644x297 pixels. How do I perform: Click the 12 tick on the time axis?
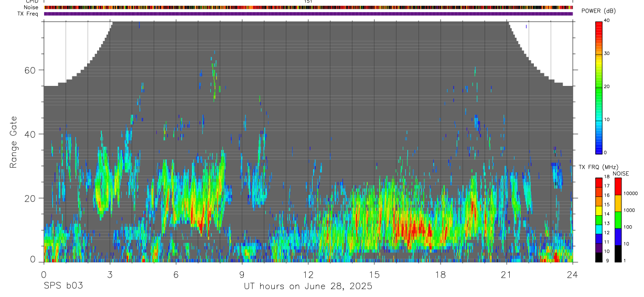[308, 274]
